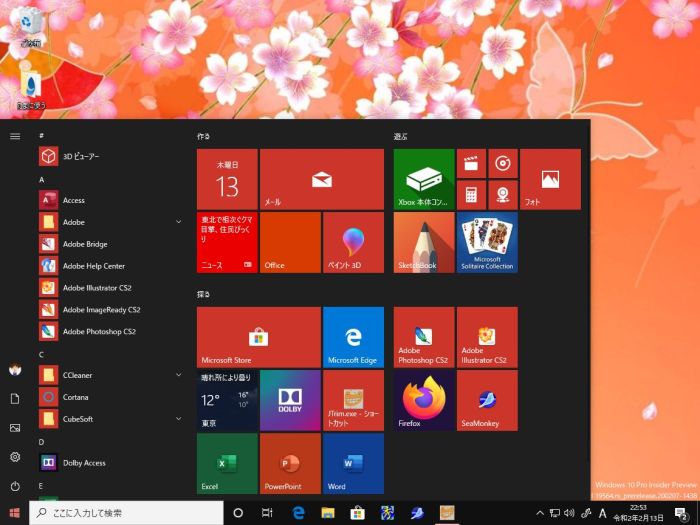700x525 pixels.
Task: Open the Paint 3D tile
Action: pos(353,242)
